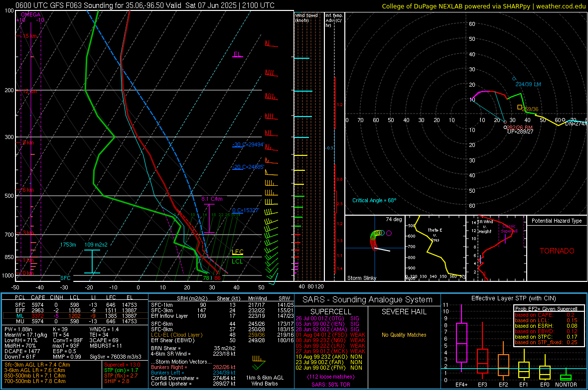588x390 pixels.
Task: Click the "Wind Speed (knots)" panel header
Action: pos(306,17)
